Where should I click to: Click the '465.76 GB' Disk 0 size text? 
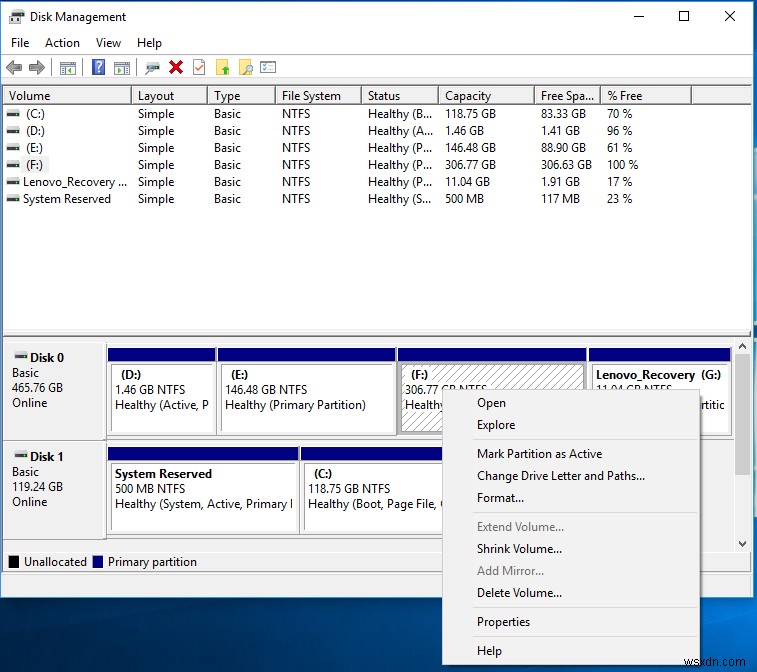[37, 388]
